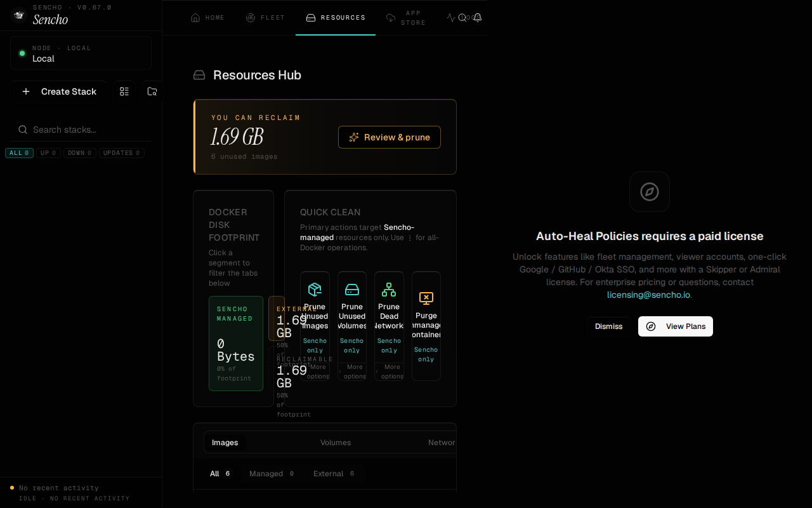Screen dimensions: 812x508
Task: Click the list view icon beside Create Stack
Action: pyautogui.click(x=124, y=91)
